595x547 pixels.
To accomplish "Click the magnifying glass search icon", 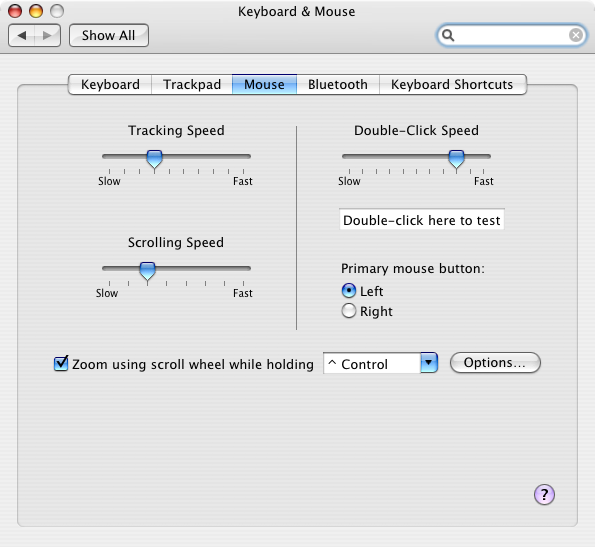I will point(448,35).
